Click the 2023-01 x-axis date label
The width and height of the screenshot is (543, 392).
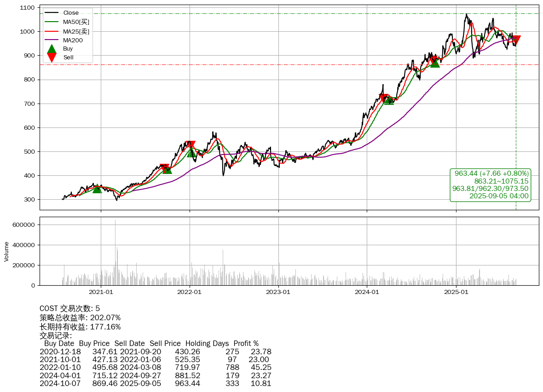(x=278, y=292)
